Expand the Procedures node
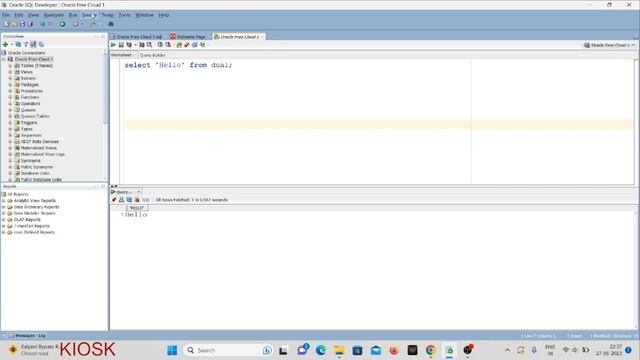This screenshot has height=360, width=640. (x=10, y=91)
